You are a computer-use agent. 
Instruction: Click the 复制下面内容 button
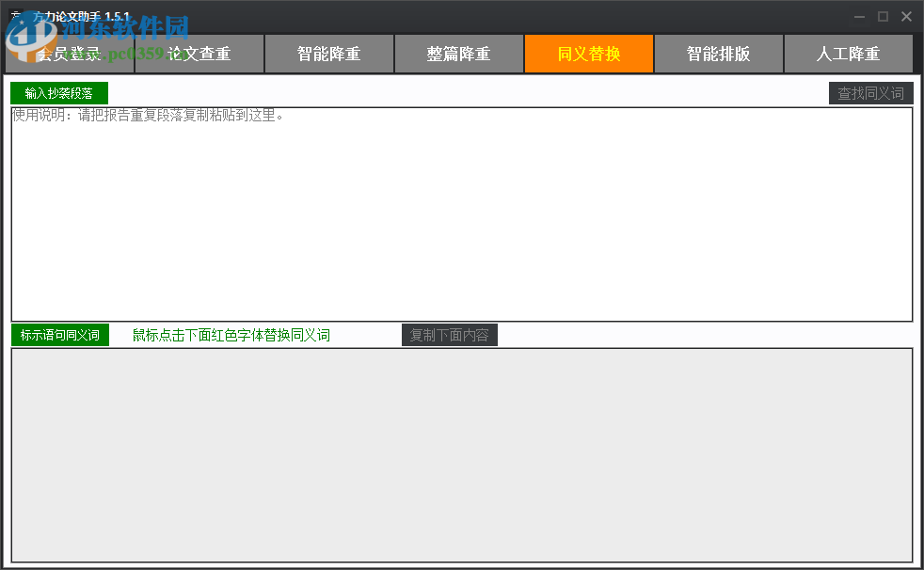click(450, 335)
